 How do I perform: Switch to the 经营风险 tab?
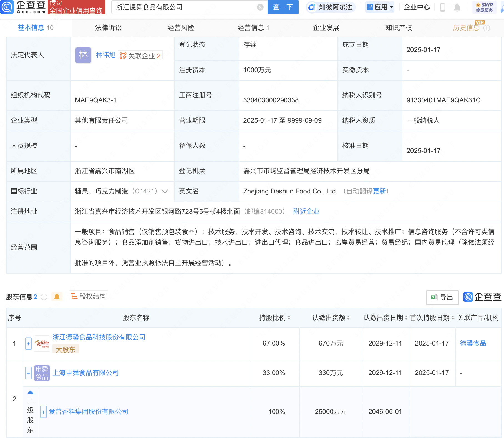pos(181,28)
